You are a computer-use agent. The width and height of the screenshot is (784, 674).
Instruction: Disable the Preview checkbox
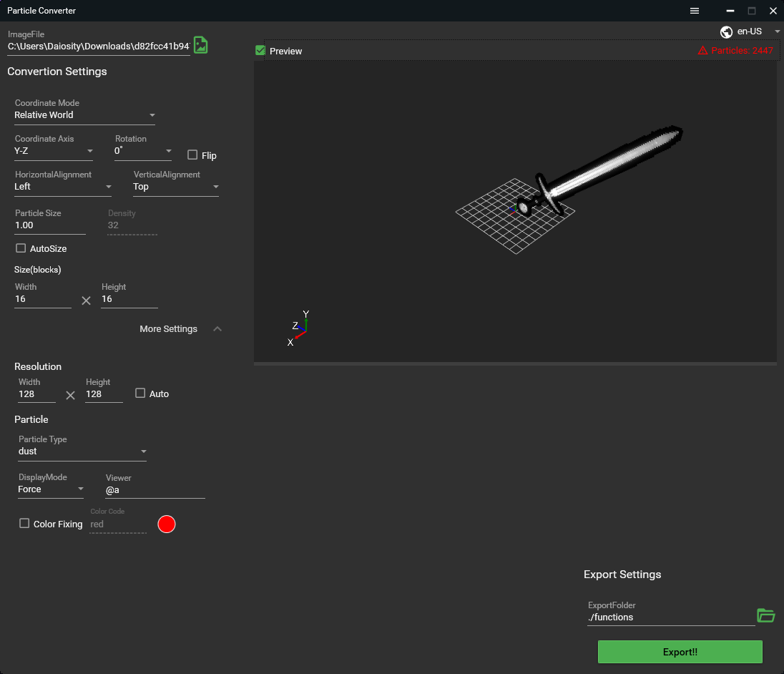(260, 51)
